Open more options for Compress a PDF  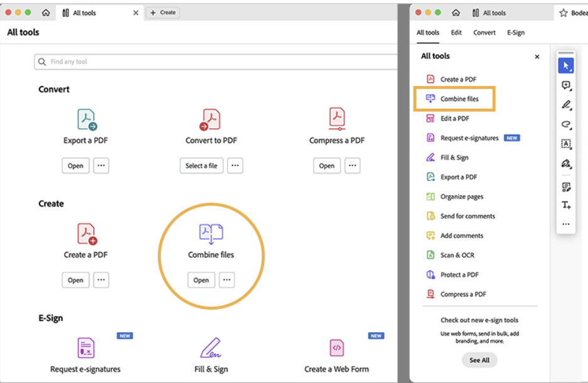pos(352,165)
